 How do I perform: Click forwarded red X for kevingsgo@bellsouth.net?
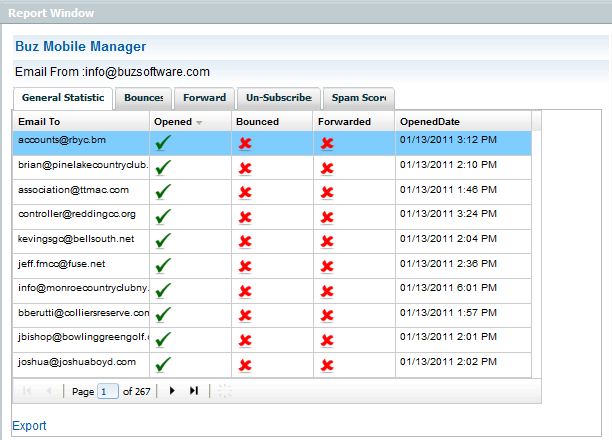[327, 241]
